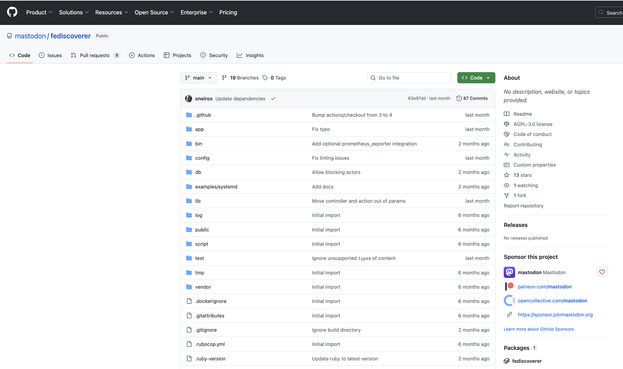Open the Resources dropdown
This screenshot has width=623, height=369.
[x=111, y=12]
